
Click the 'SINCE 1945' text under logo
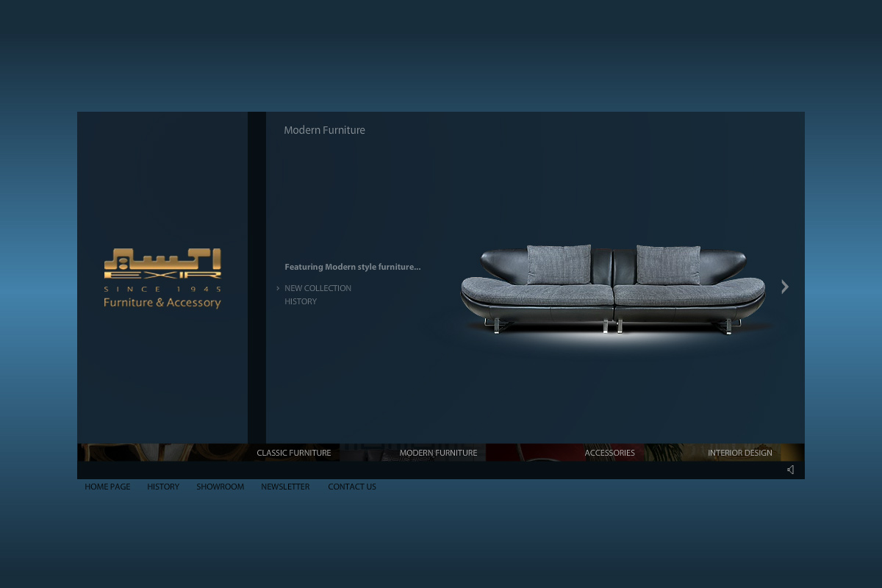162,289
